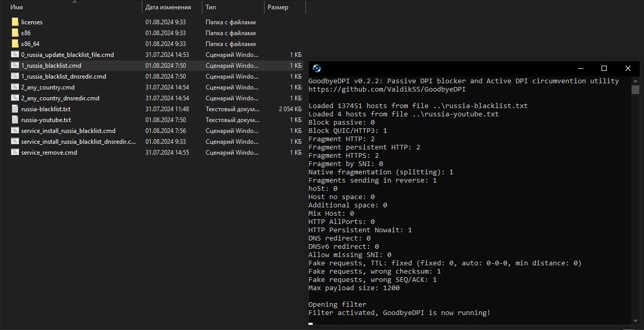Select the russia-youtube.txt file icon
Image resolution: width=644 pixels, height=330 pixels.
point(15,120)
